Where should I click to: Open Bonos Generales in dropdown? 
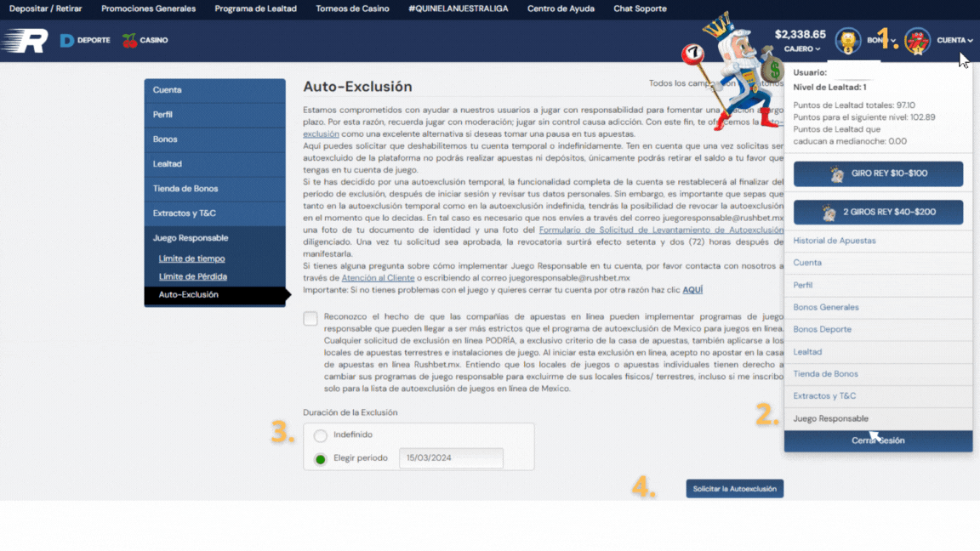878,307
